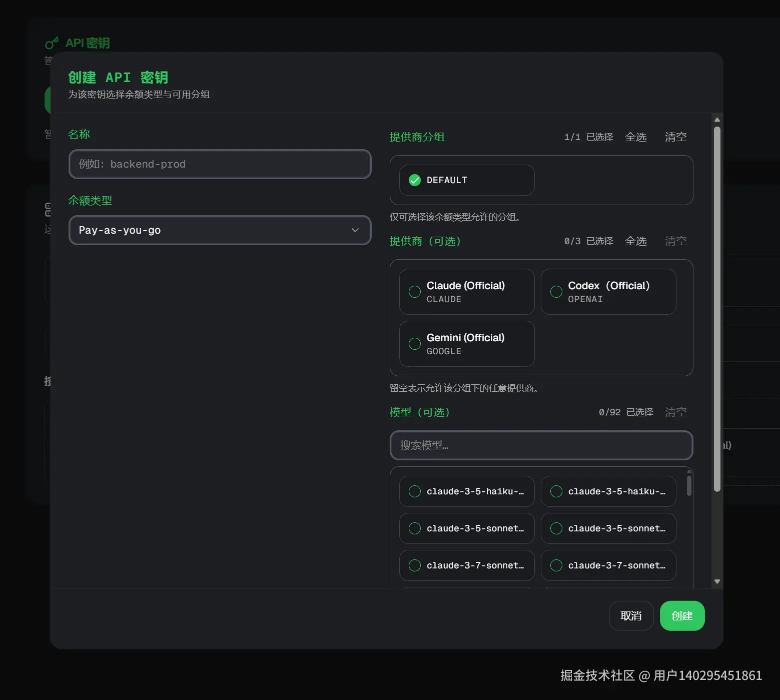Clear (清空) the provider group selection
780x700 pixels.
click(675, 137)
